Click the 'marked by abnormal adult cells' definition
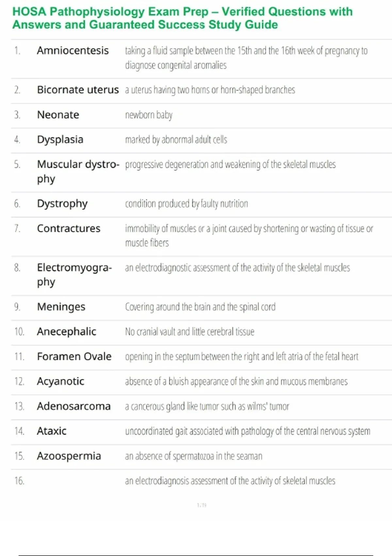This screenshot has height=556, width=392. [x=176, y=140]
